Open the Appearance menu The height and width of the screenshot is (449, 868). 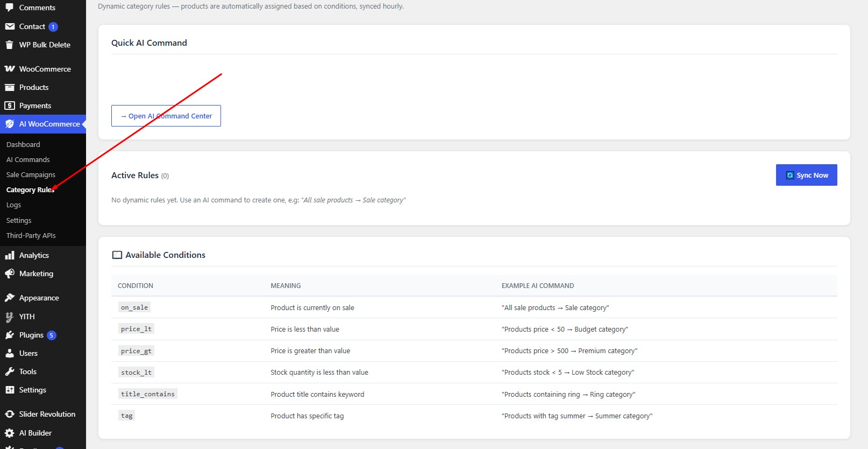point(43,298)
